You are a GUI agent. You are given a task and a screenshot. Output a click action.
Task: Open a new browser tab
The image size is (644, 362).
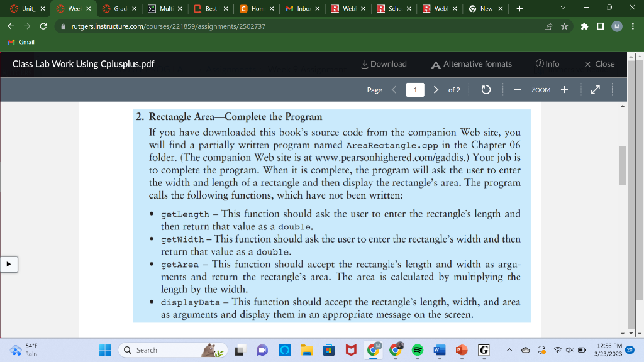(x=519, y=9)
